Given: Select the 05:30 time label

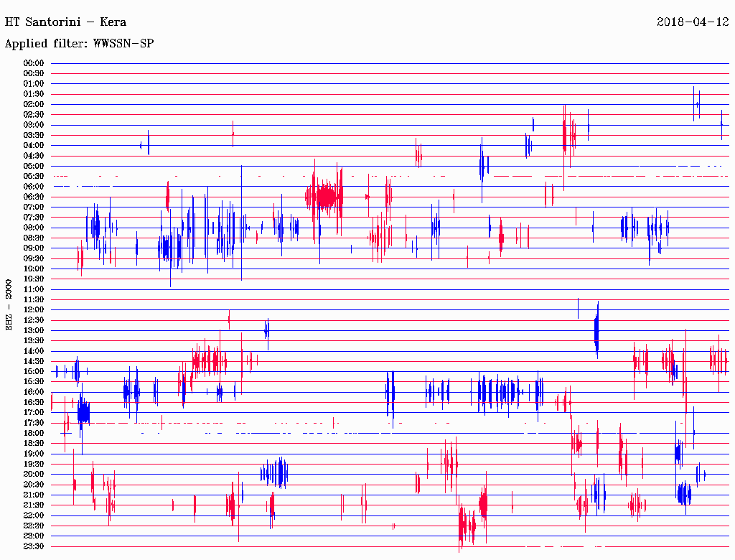Looking at the screenshot, I should (34, 176).
